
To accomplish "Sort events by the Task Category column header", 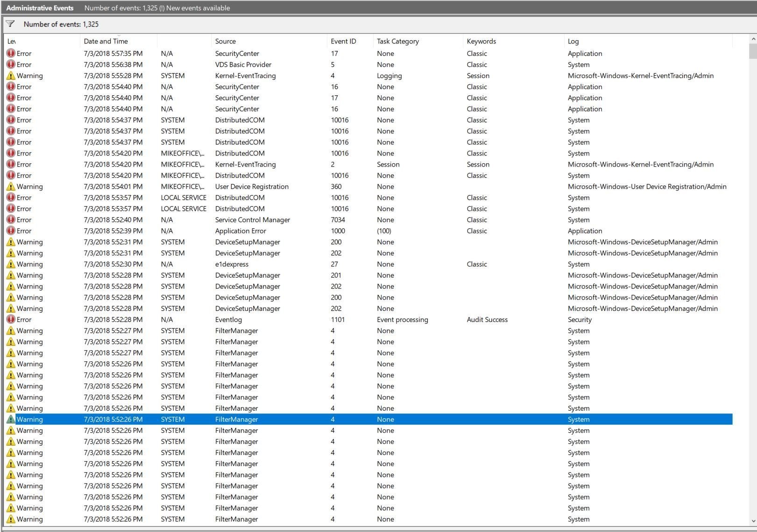I will [397, 41].
